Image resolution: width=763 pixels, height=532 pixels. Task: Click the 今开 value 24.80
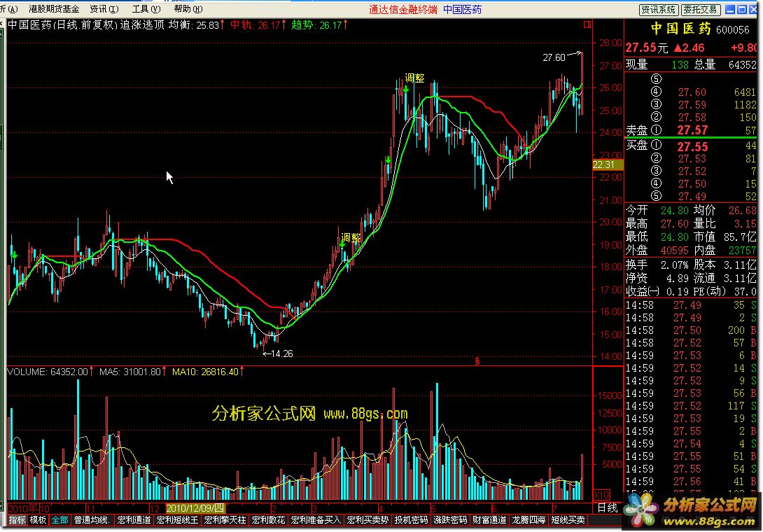click(x=674, y=210)
